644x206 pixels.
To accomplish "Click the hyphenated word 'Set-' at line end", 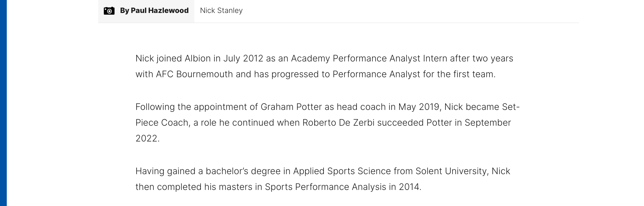I will (511, 107).
